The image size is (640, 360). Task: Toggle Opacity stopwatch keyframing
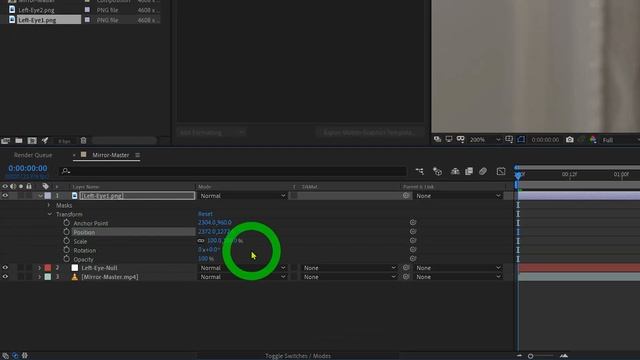pos(67,259)
